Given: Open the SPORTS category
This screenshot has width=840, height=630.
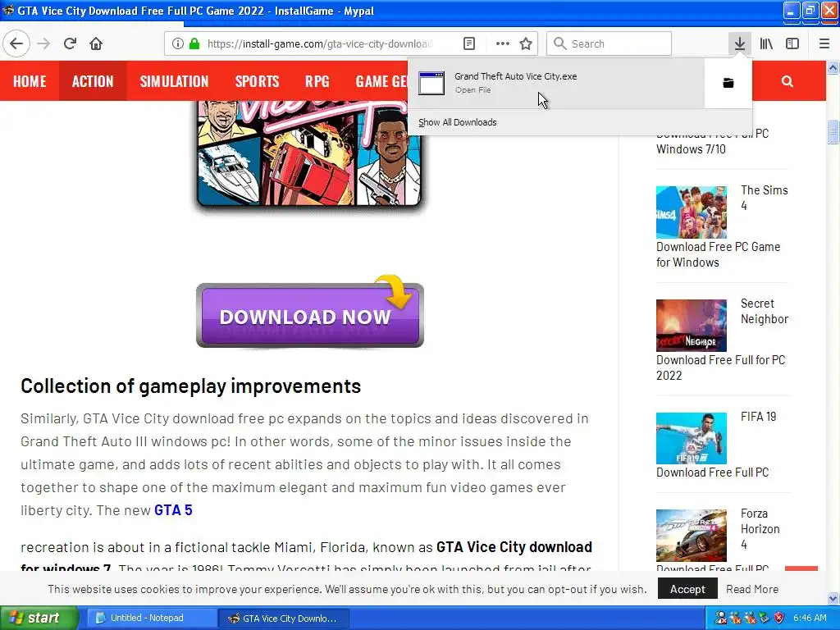Looking at the screenshot, I should pos(257,81).
